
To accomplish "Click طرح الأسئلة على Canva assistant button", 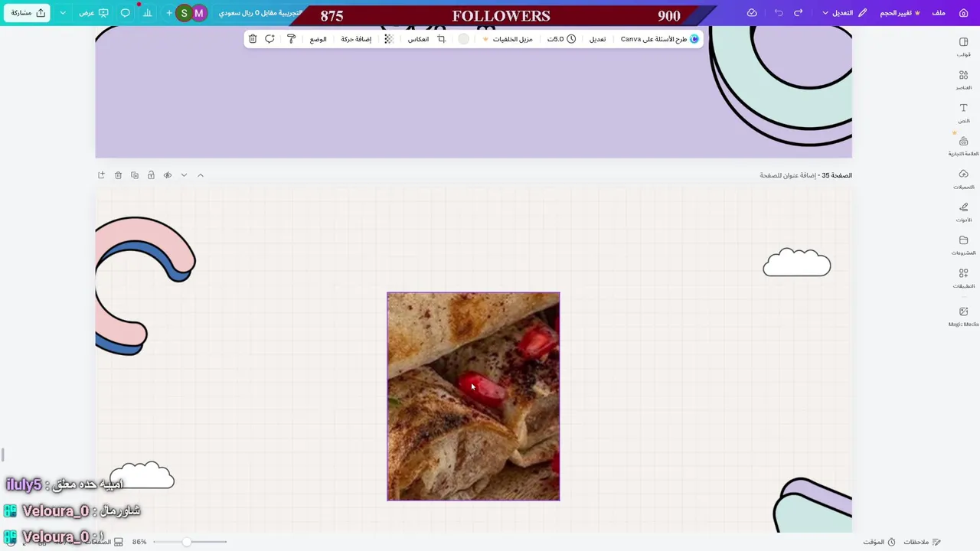I will (659, 39).
